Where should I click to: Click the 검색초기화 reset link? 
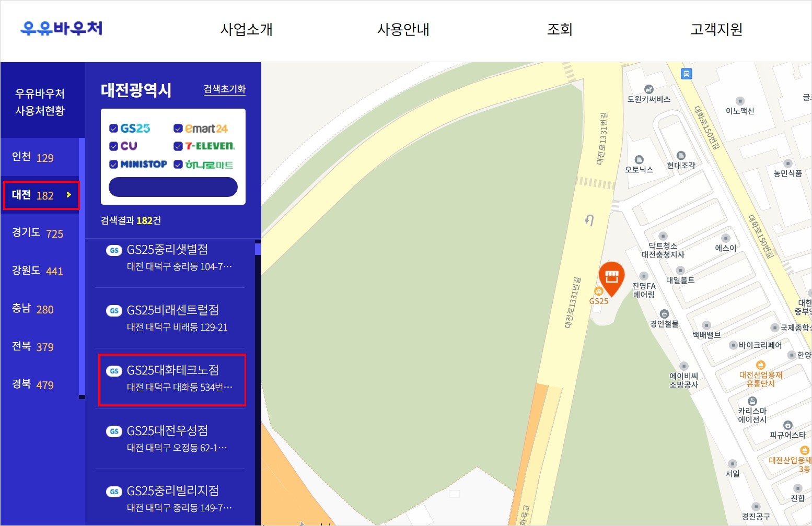click(x=225, y=89)
